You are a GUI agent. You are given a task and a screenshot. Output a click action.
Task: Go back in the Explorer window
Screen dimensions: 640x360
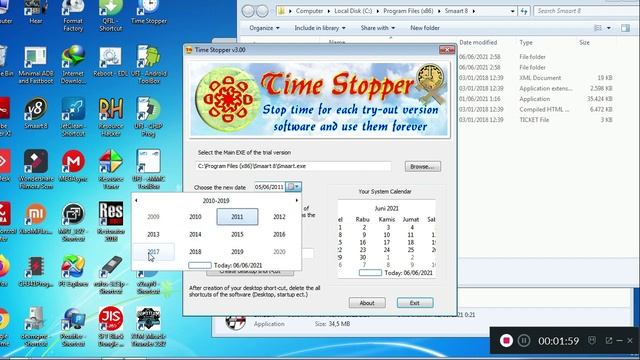pos(248,11)
